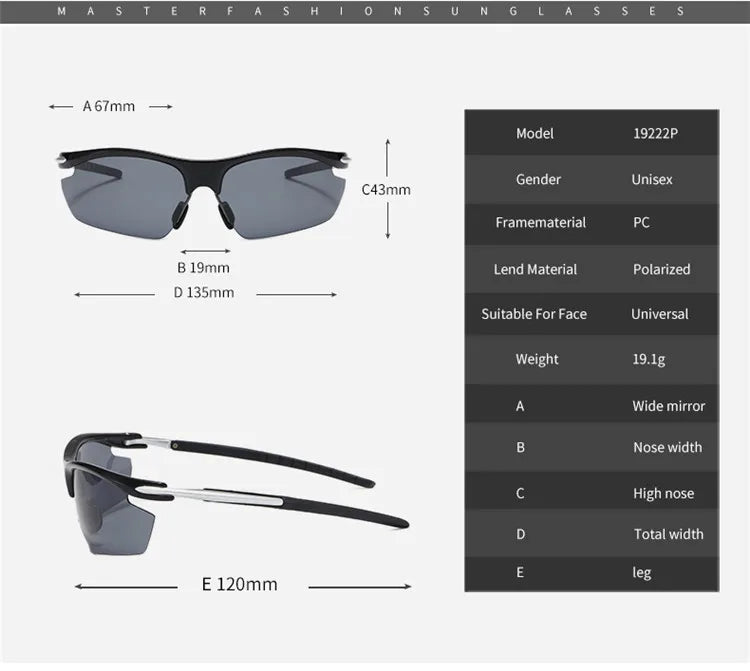
Task: Click the 19222P model number value
Action: [655, 133]
